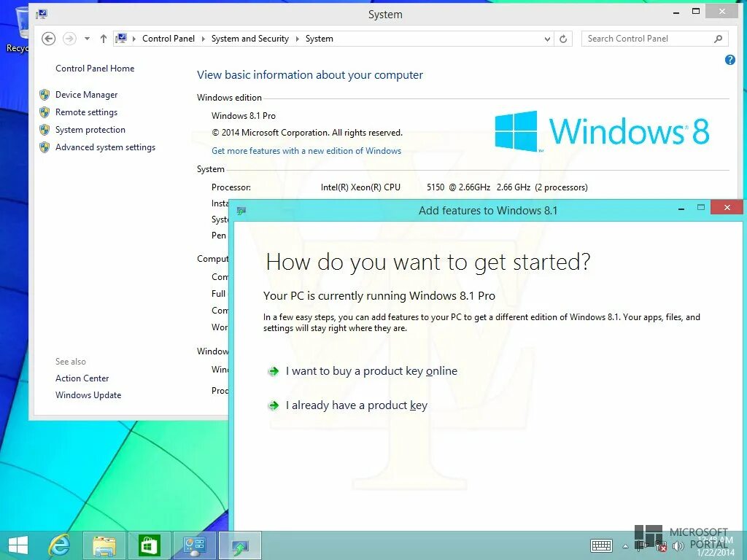Open 'Get more features with a new edition' link
This screenshot has height=560, width=747.
click(306, 151)
